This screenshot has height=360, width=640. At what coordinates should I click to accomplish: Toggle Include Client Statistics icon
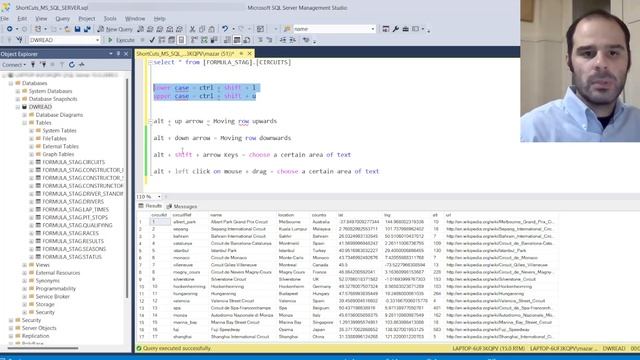[214, 40]
